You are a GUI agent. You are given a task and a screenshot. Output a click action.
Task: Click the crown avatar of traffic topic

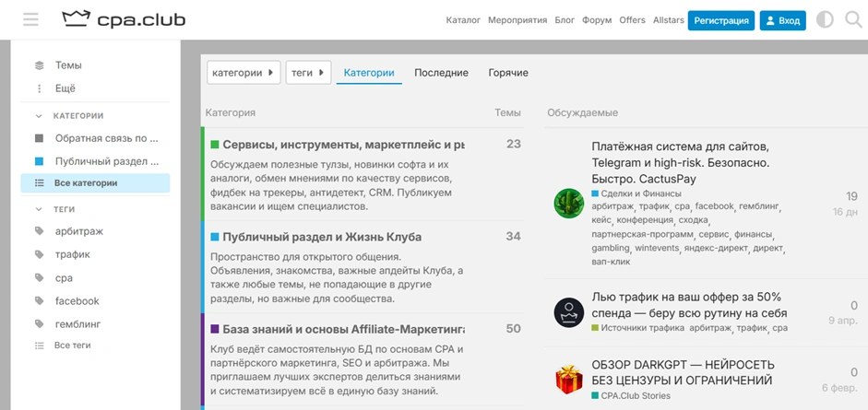(x=568, y=312)
